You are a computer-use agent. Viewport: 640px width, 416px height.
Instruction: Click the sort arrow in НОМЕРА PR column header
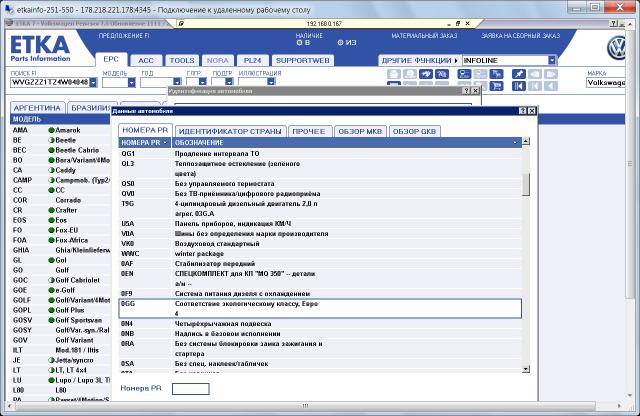point(165,143)
